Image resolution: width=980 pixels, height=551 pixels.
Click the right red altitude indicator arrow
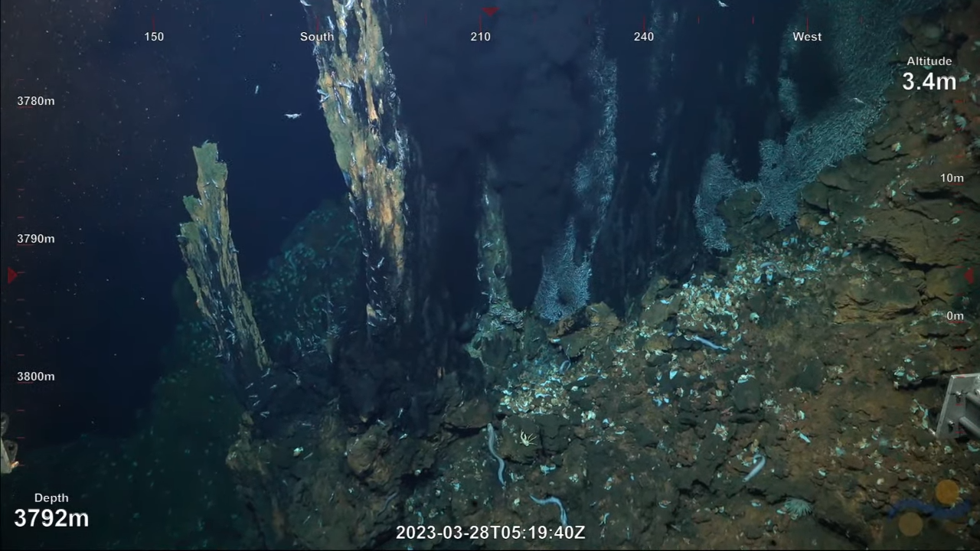click(969, 275)
